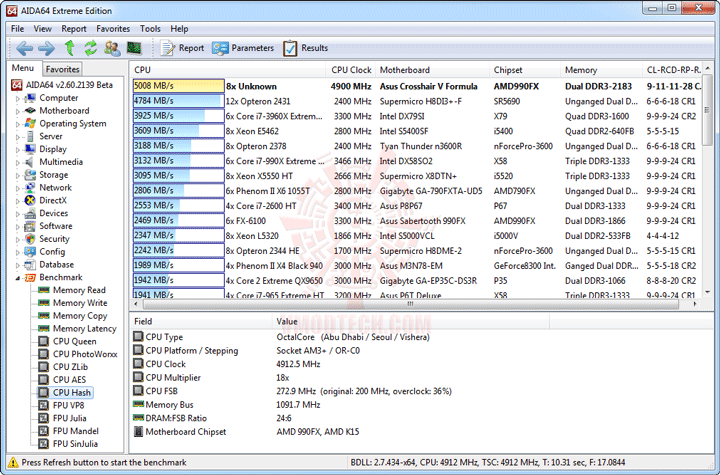Sort by the Memory column header
Image resolution: width=720 pixels, height=475 pixels.
pos(602,70)
